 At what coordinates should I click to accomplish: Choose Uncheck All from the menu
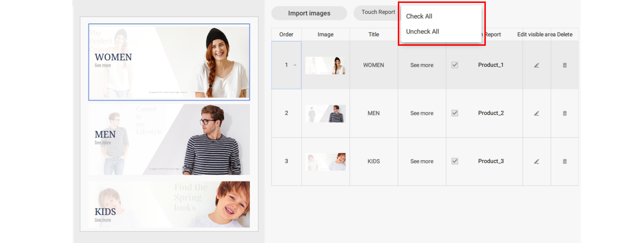coord(422,32)
